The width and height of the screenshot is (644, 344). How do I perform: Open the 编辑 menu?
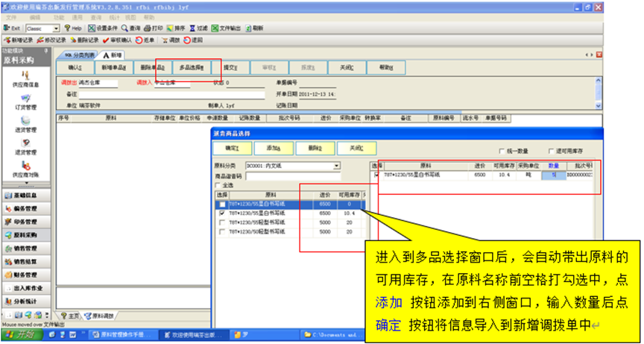click(35, 18)
